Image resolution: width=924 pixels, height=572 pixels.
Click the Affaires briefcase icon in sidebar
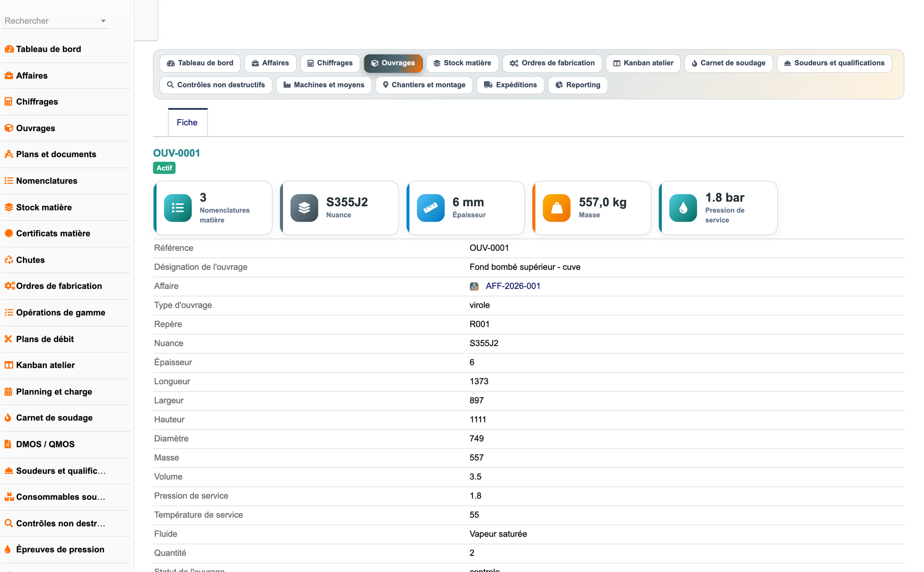[x=9, y=76]
